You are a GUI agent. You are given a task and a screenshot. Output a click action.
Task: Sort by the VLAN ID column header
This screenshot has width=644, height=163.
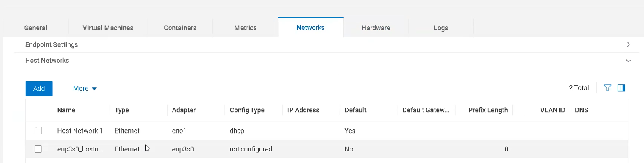click(x=553, y=110)
